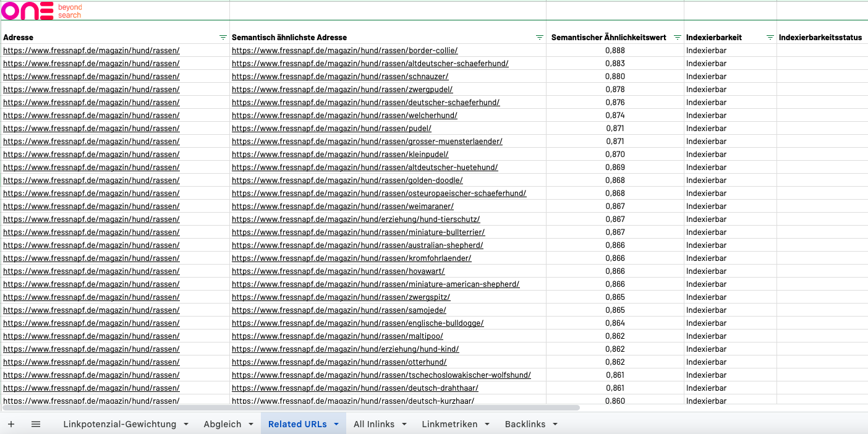Open the englische-bulldogge URL link
The width and height of the screenshot is (868, 434).
pyautogui.click(x=358, y=323)
